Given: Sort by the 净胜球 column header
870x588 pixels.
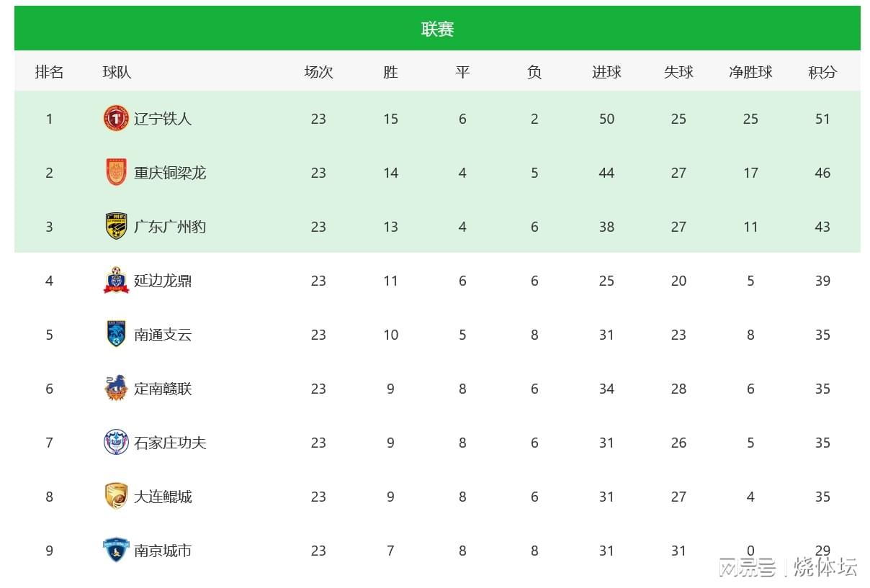Looking at the screenshot, I should click(x=750, y=72).
